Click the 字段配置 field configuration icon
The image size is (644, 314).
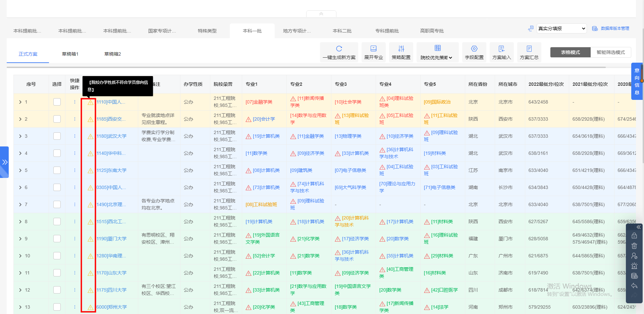(x=474, y=48)
